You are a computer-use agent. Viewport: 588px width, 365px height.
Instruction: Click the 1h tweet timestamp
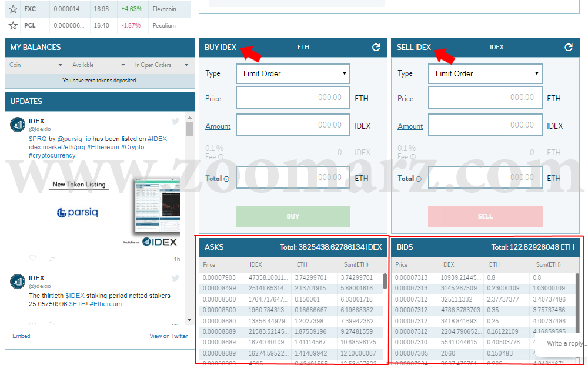click(x=177, y=259)
